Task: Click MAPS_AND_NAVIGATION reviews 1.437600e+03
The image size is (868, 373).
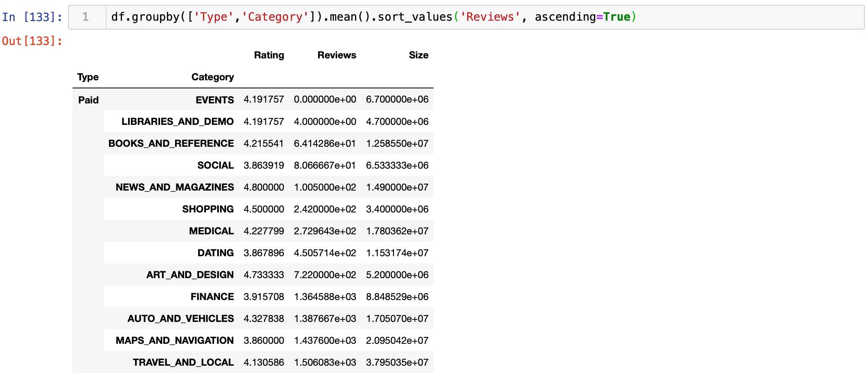Action: click(x=325, y=341)
